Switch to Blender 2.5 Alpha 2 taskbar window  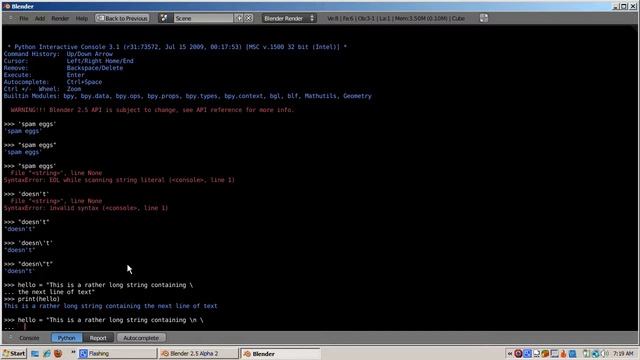point(198,353)
